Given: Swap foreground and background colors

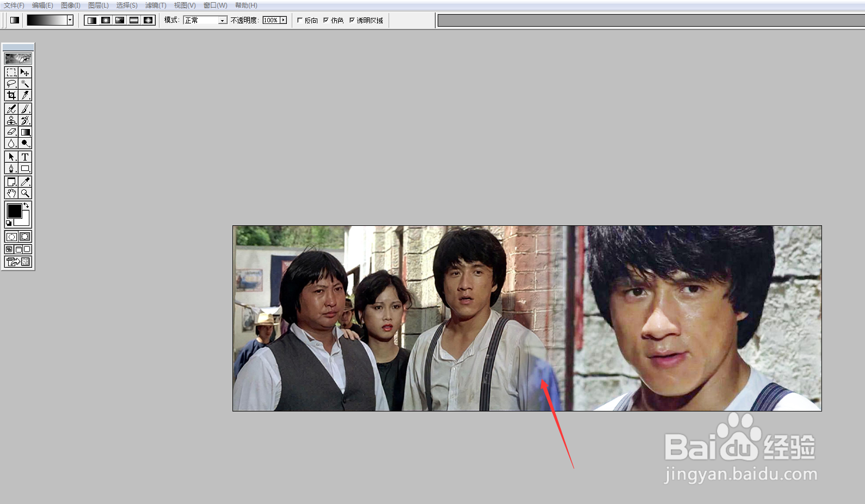Looking at the screenshot, I should (x=26, y=205).
